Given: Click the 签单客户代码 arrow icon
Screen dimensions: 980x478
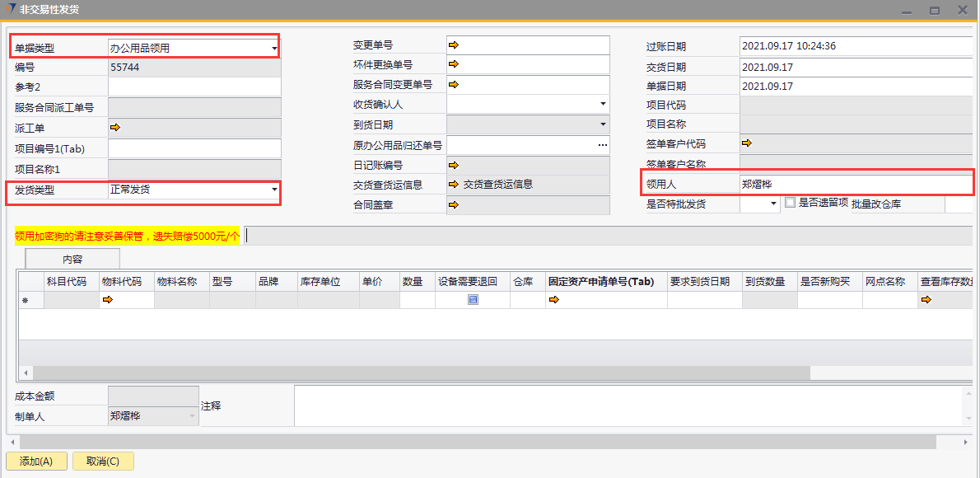Looking at the screenshot, I should 747,143.
